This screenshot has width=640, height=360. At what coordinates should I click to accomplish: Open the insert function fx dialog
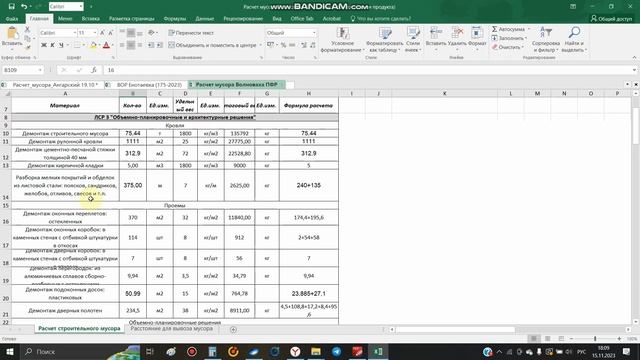pyautogui.click(x=93, y=70)
